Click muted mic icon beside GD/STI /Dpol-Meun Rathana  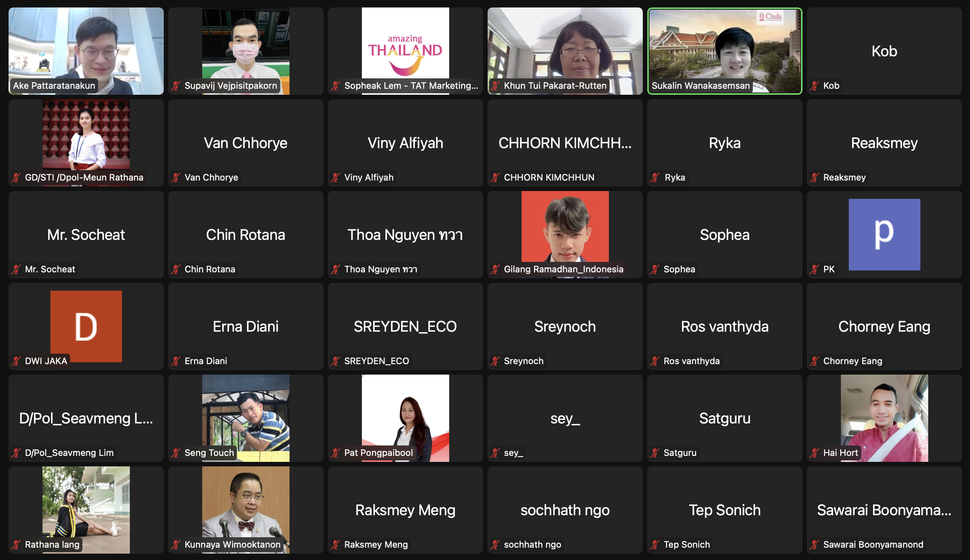(x=16, y=177)
